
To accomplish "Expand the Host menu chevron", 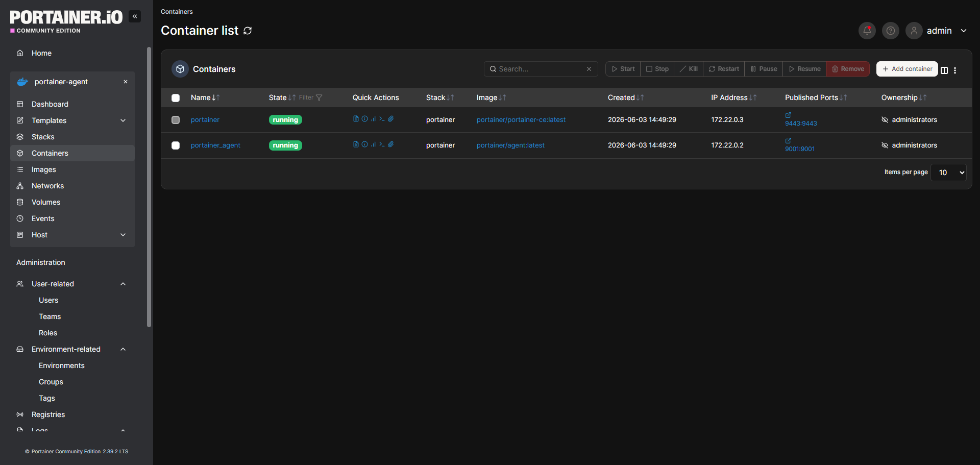I will (x=123, y=235).
